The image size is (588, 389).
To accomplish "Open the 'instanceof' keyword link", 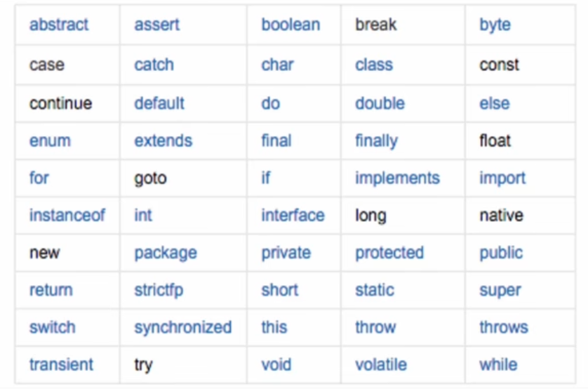I will pos(67,215).
